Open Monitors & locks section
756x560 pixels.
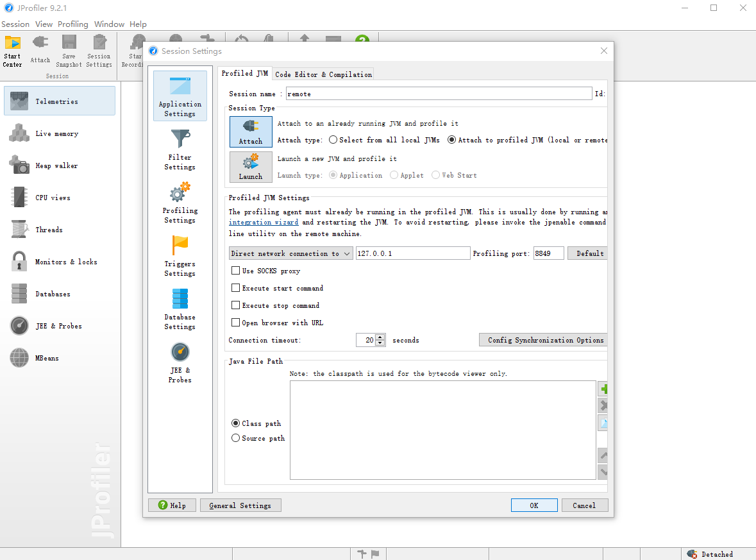pyautogui.click(x=60, y=262)
